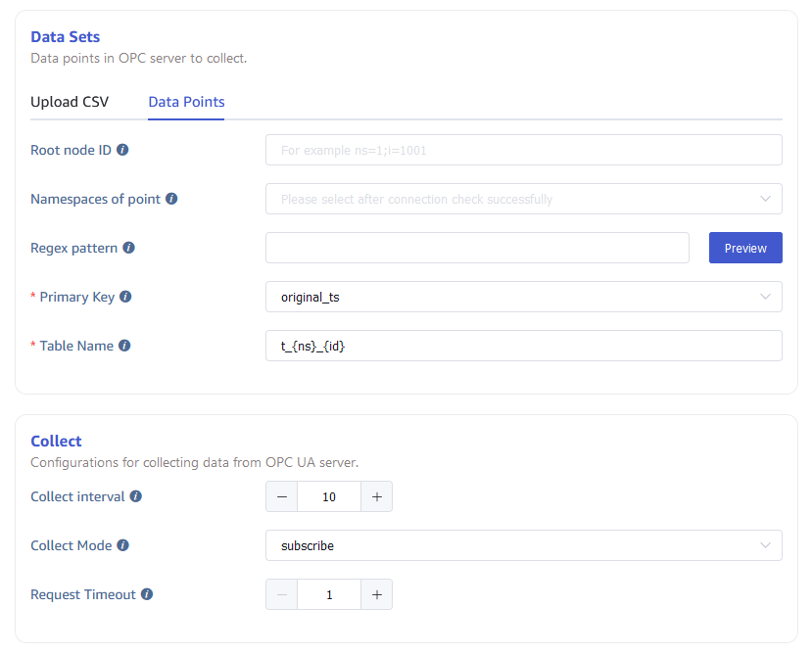Increase the Collect interval value
Viewport: 812px width, 654px height.
376,496
